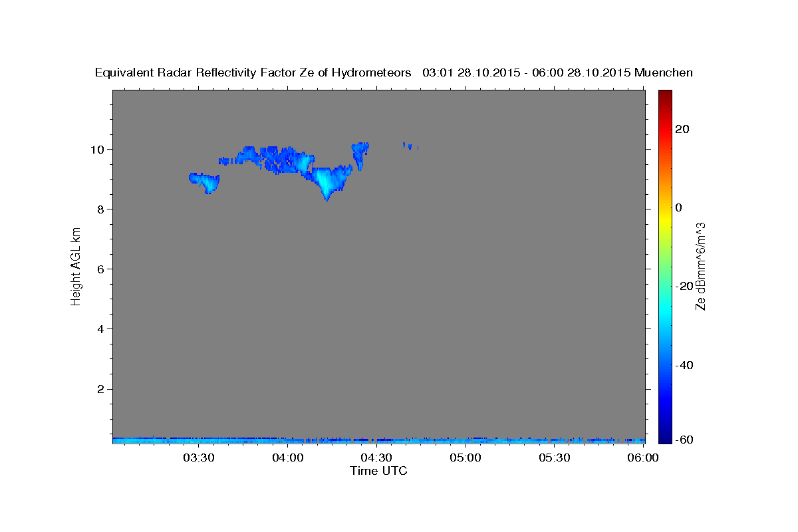Click the '05:30' time tick label
The width and height of the screenshot is (798, 532).
pos(554,458)
